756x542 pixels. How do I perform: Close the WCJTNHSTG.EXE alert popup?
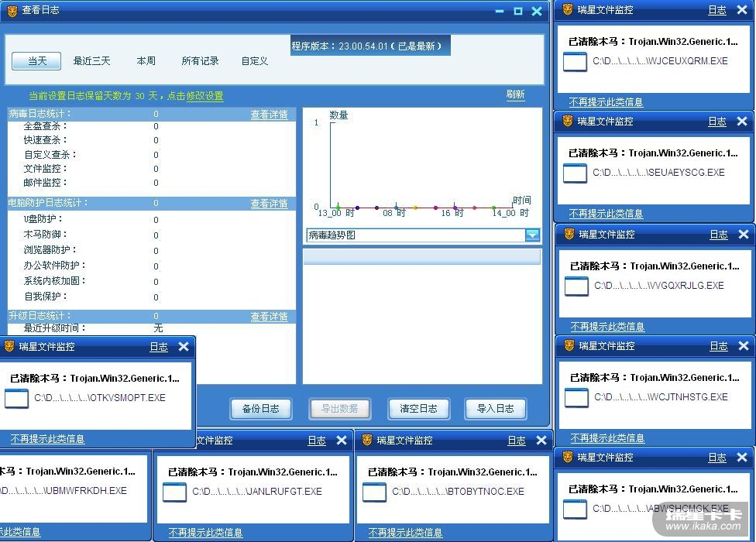tap(744, 346)
